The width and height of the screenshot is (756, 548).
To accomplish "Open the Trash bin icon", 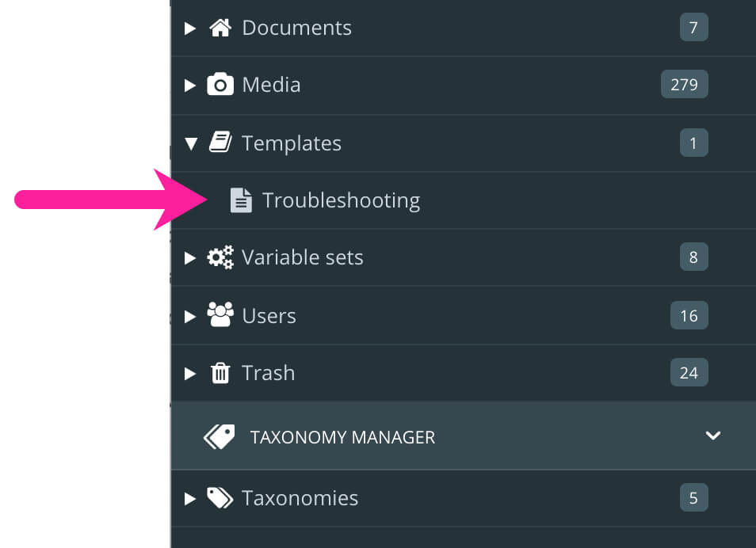I will tap(220, 372).
